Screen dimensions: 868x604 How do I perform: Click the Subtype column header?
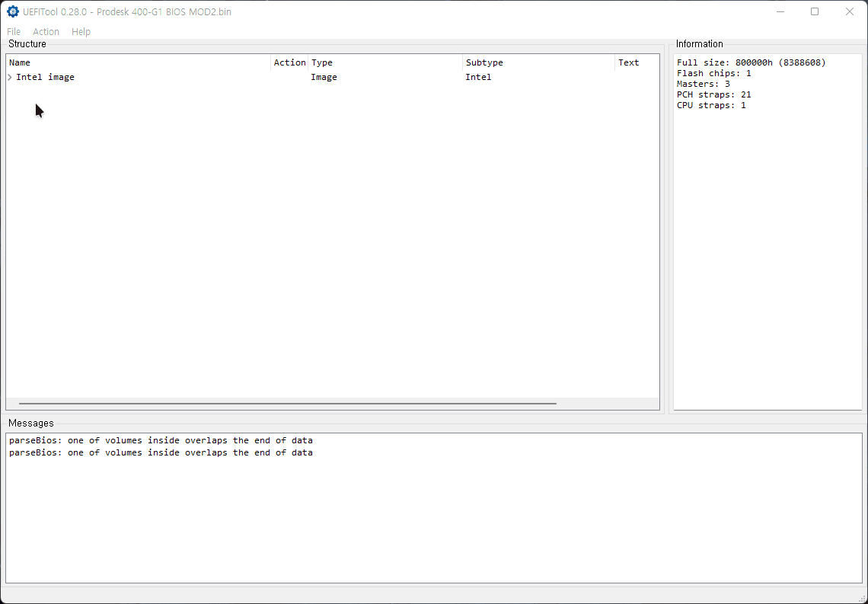538,62
